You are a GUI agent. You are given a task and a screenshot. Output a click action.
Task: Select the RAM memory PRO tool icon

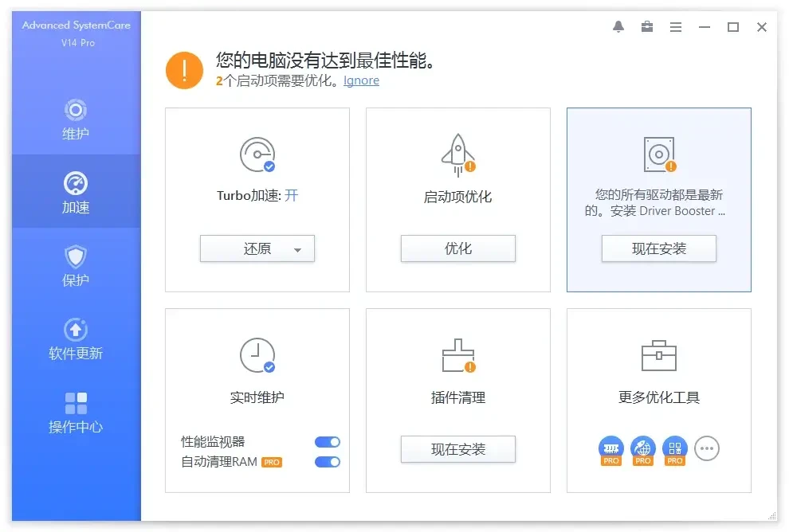click(610, 448)
